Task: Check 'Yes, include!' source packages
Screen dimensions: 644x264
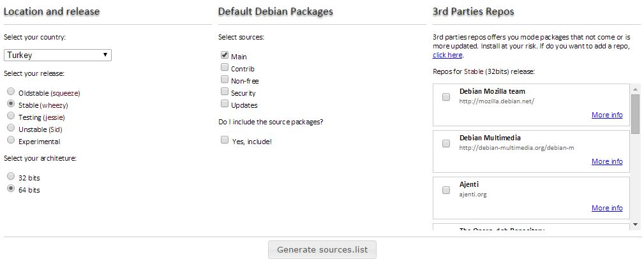Action: (x=224, y=140)
